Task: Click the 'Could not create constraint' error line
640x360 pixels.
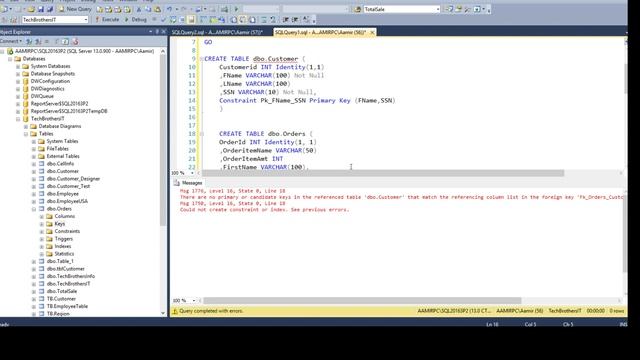Action: point(264,210)
